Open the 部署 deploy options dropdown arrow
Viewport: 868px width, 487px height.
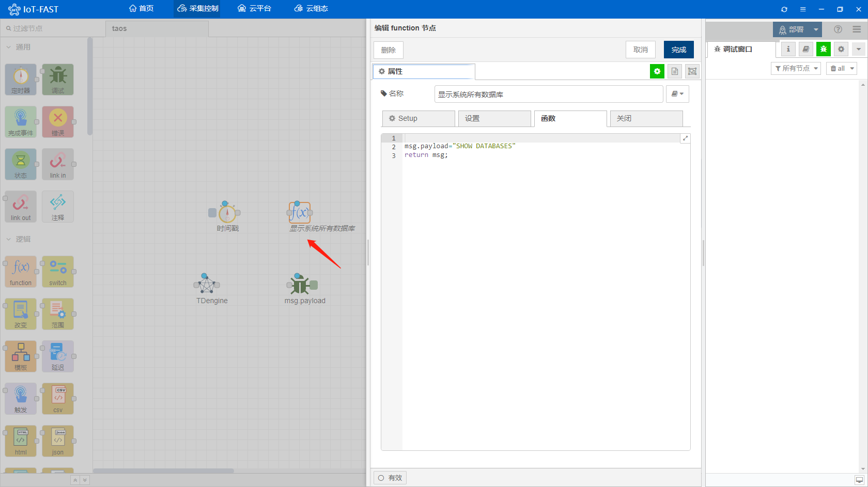[x=816, y=29]
